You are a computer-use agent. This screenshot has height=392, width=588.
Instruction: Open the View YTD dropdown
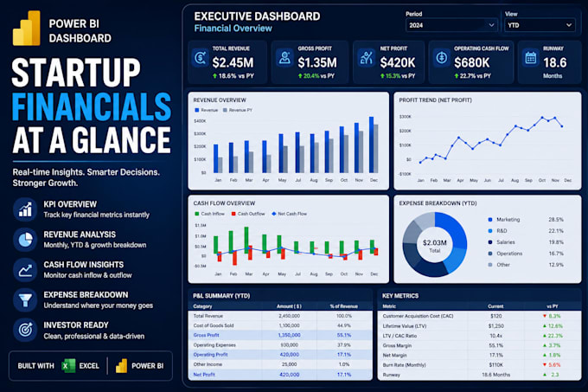[540, 25]
